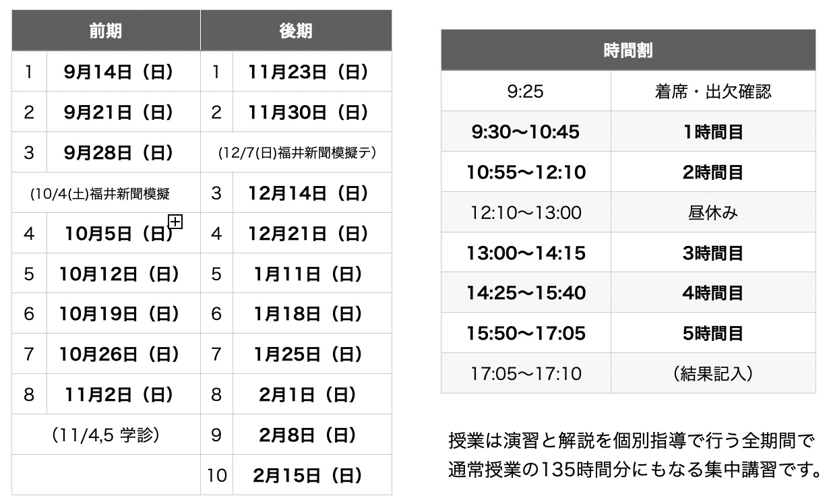Click the 時間割 table header

point(627,51)
